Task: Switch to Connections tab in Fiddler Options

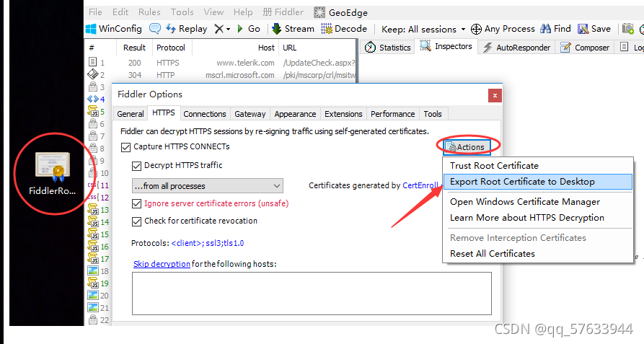Action: 205,114
